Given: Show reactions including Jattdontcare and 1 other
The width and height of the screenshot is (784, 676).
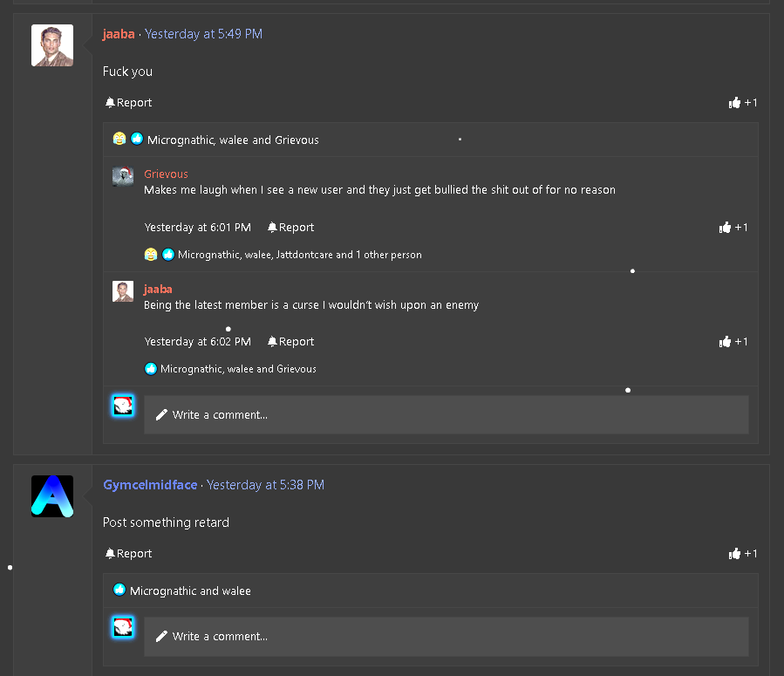Looking at the screenshot, I should click(299, 256).
